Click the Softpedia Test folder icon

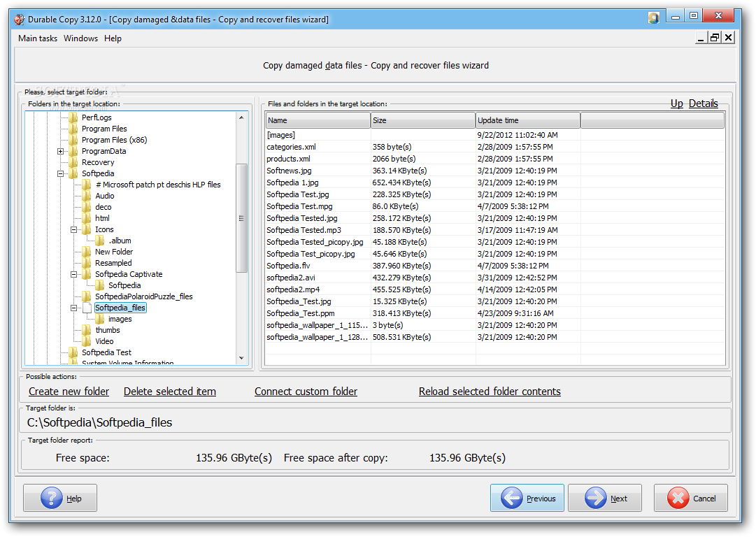click(73, 352)
